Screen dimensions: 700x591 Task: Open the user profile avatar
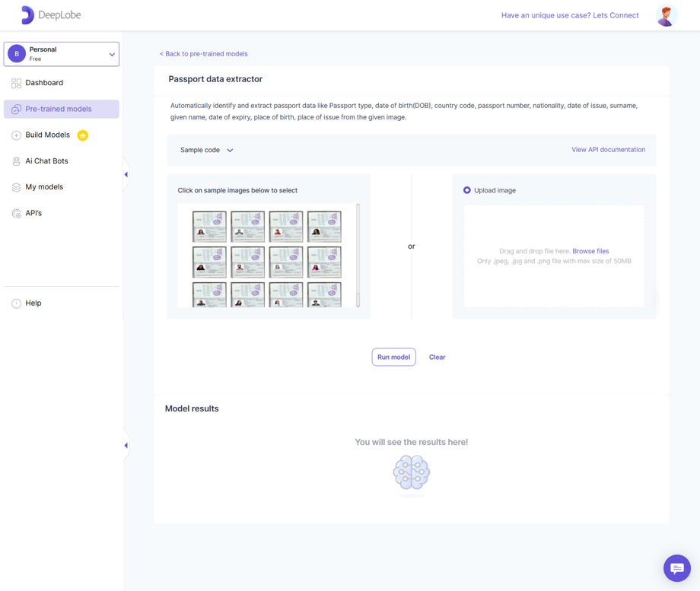coord(667,15)
